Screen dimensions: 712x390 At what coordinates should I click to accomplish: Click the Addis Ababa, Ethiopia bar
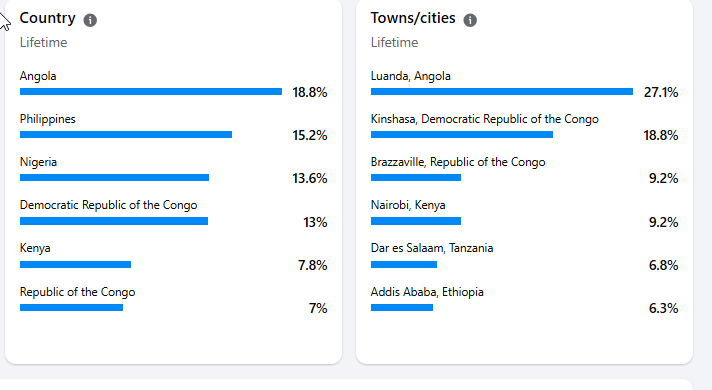point(402,308)
